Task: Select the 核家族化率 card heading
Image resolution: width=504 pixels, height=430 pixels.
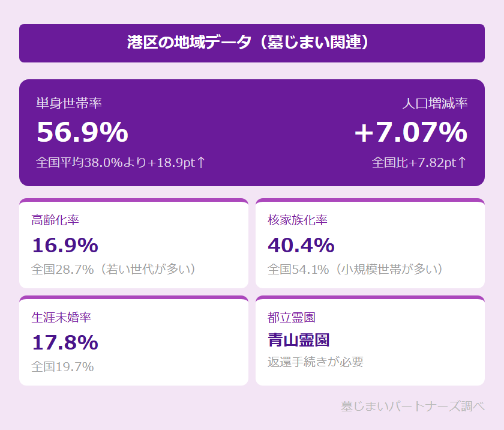Action: pyautogui.click(x=298, y=220)
